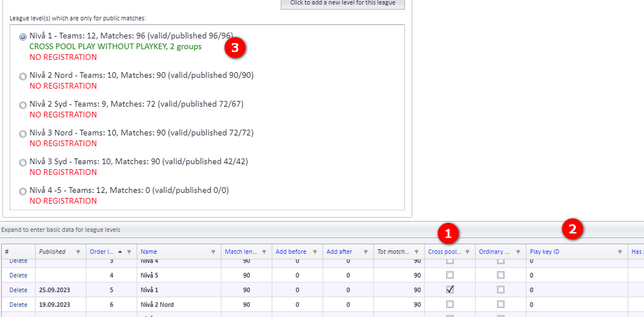Screen dimensions: 644x317
Task: Click the add a new level for this league button
Action: click(x=343, y=3)
